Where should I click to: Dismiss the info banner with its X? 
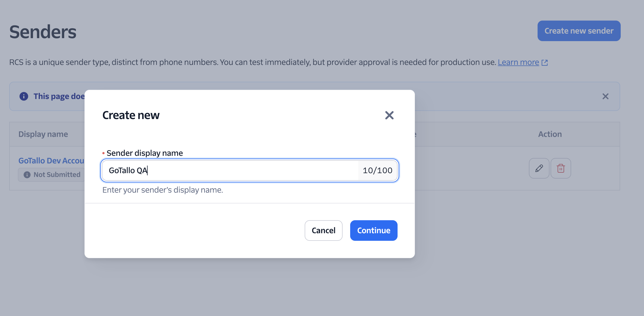(605, 96)
